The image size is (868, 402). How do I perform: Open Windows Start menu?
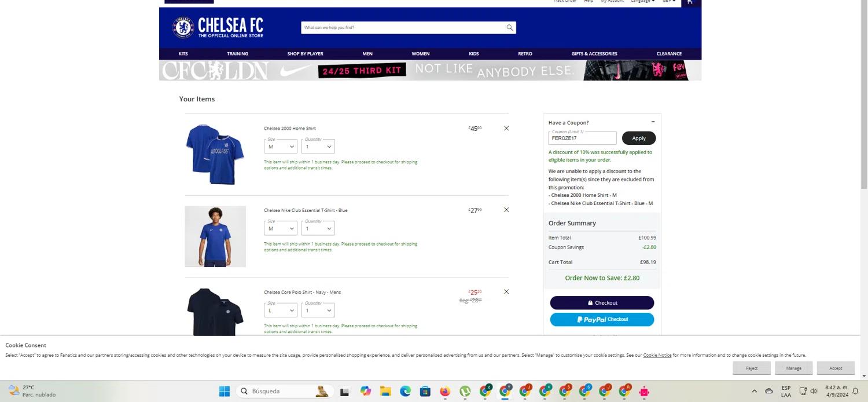tap(225, 391)
